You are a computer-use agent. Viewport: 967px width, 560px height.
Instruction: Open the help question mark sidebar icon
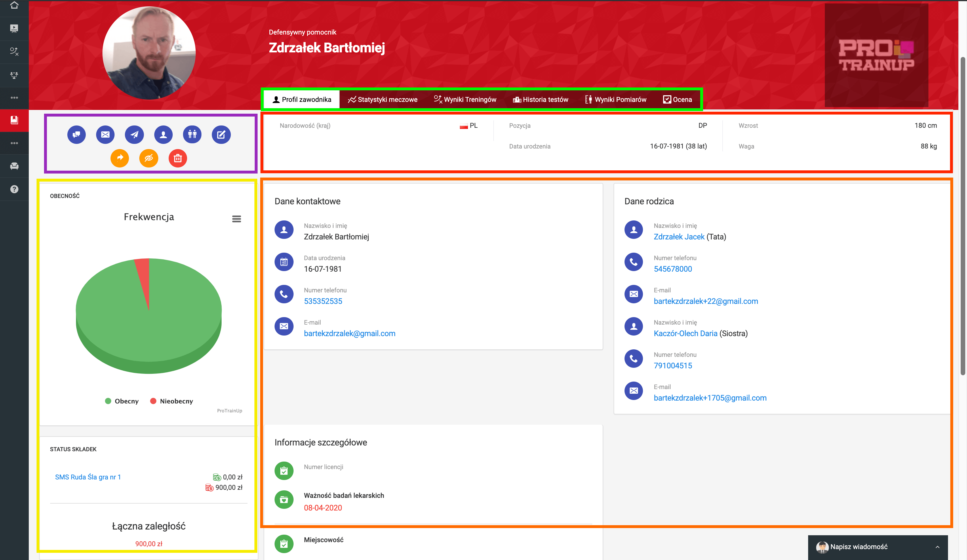coord(14,189)
